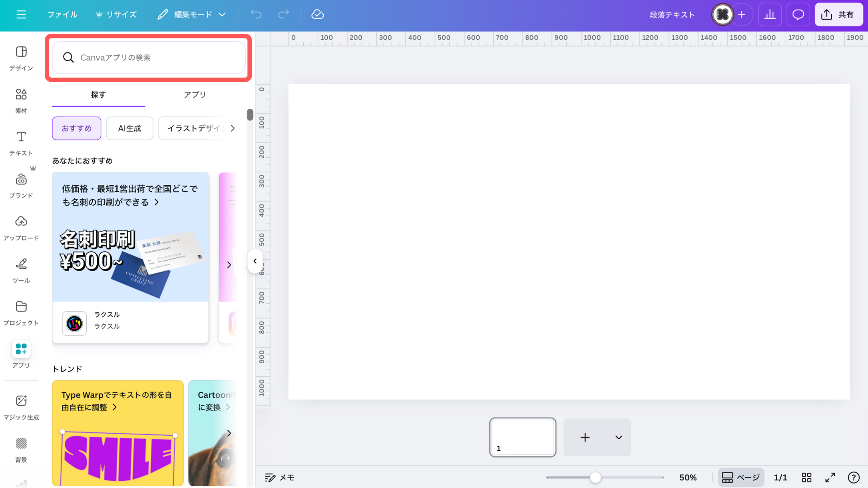Viewport: 868px width, 488px height.
Task: Enter fullscreen with the expand arrows icon
Action: coord(830,478)
